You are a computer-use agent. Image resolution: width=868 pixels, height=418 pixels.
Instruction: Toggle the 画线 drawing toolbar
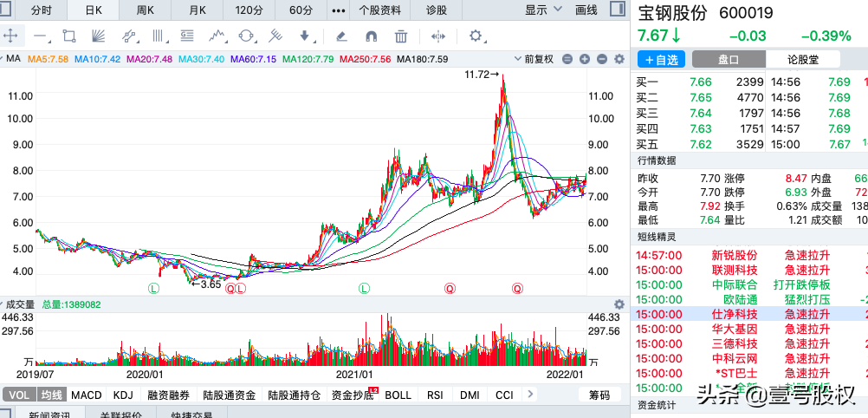pos(586,10)
